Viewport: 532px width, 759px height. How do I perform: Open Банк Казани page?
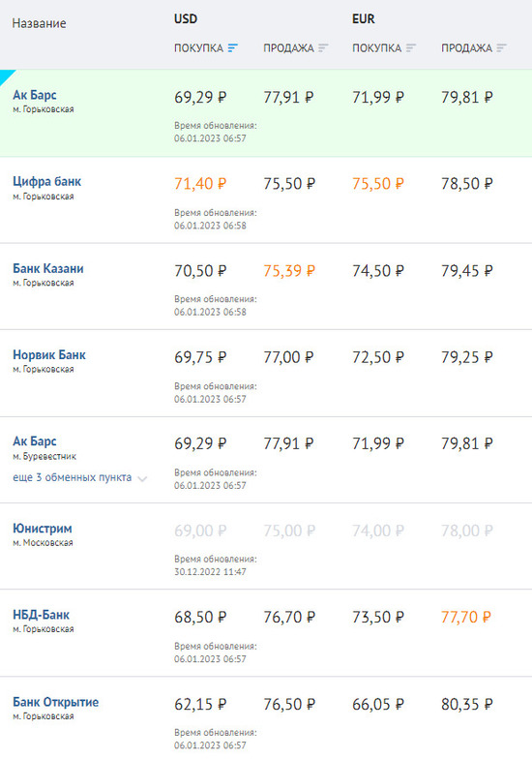(x=48, y=268)
